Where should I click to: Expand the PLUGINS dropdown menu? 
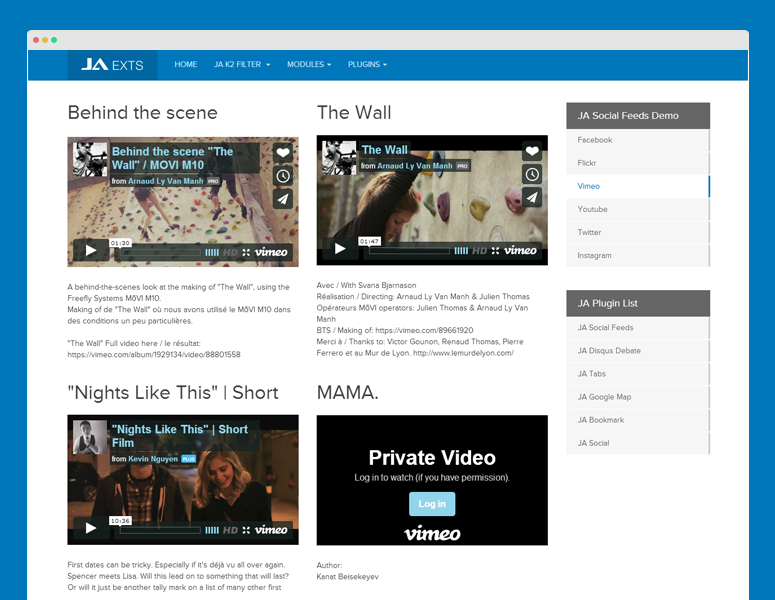(367, 64)
